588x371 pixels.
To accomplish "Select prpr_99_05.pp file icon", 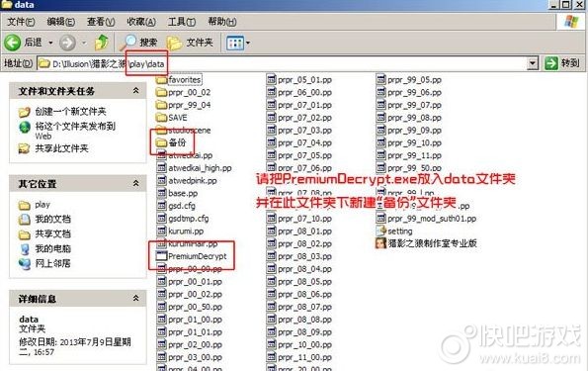I will (380, 79).
